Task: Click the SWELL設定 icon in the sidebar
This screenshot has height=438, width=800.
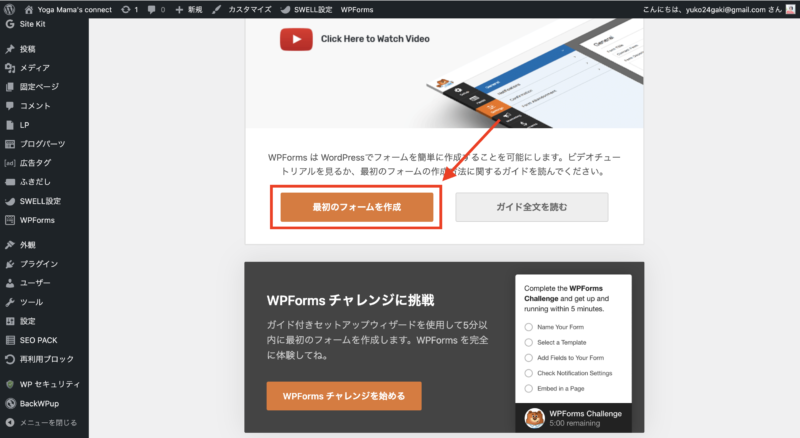Action: tap(10, 201)
